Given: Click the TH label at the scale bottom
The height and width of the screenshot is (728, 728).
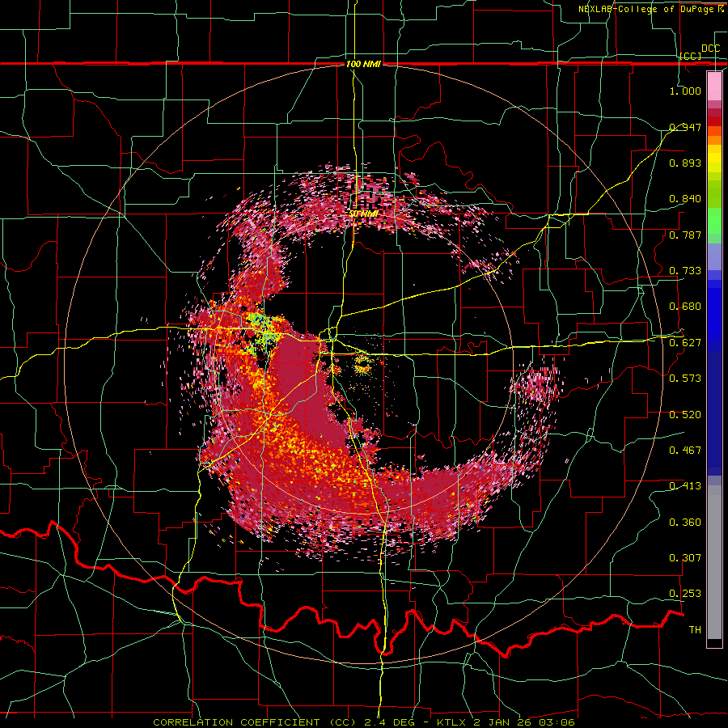Looking at the screenshot, I should pos(695,630).
